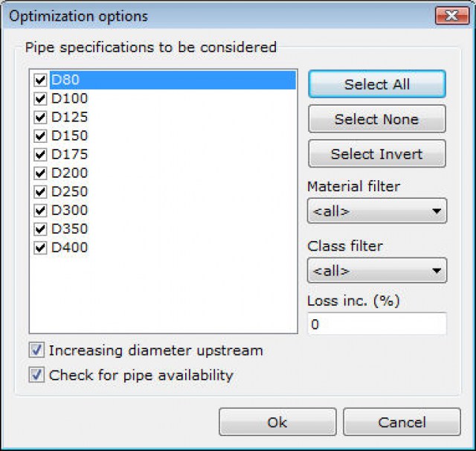Uncheck the D175 checkbox

pos(40,154)
